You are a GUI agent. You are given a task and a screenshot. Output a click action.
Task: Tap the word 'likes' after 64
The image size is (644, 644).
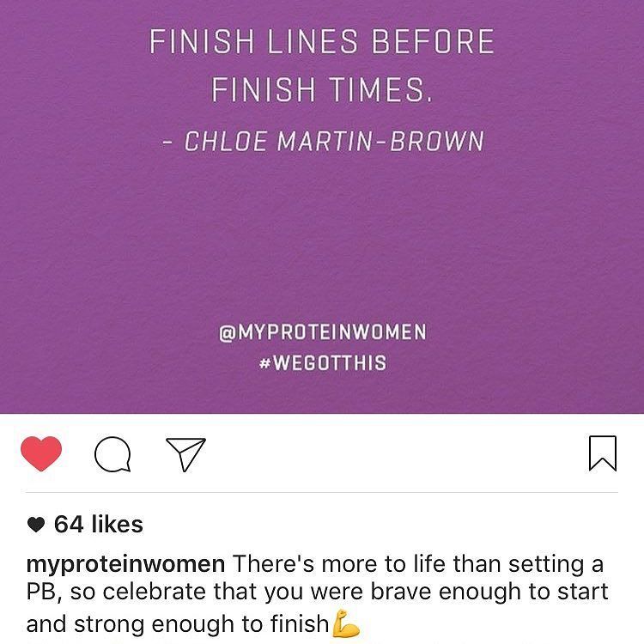tap(117, 524)
